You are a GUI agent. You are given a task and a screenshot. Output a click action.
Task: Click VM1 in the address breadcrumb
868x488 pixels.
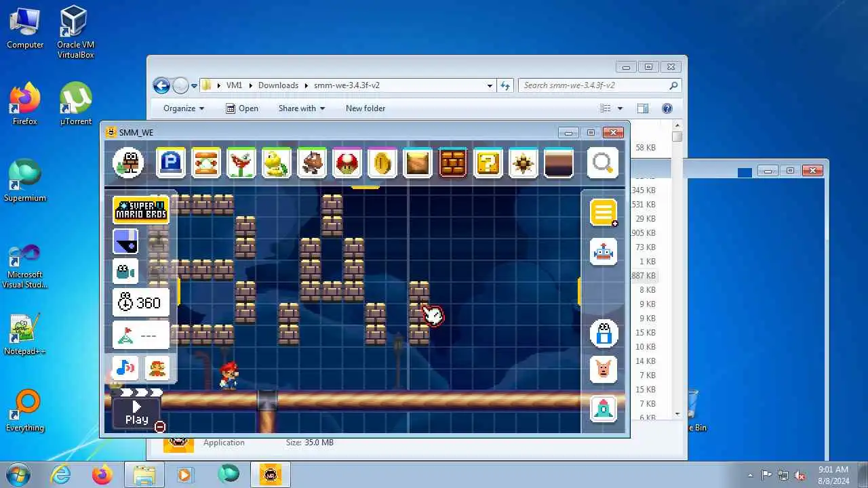[x=234, y=85]
